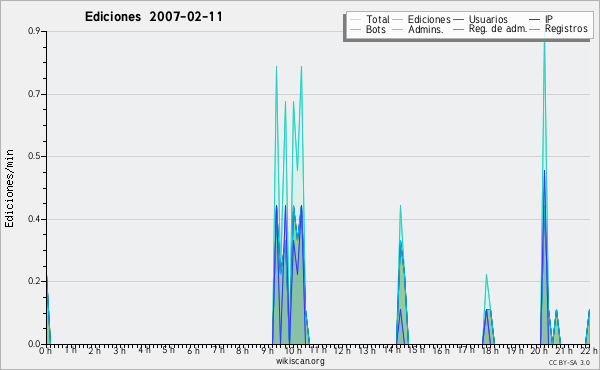Click the 0.5 value on y-axis
600x370 pixels.
click(x=34, y=156)
